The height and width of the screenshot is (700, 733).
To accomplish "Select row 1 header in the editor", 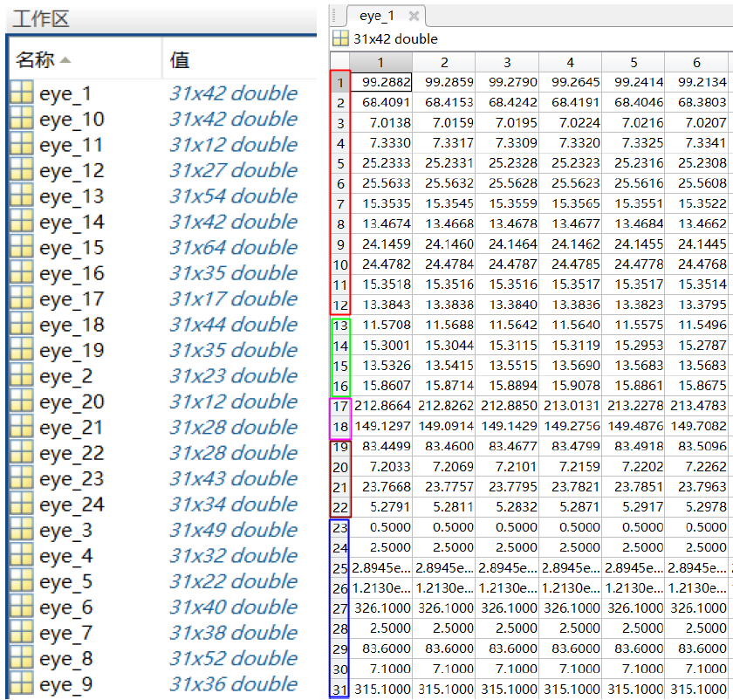I will click(x=340, y=83).
